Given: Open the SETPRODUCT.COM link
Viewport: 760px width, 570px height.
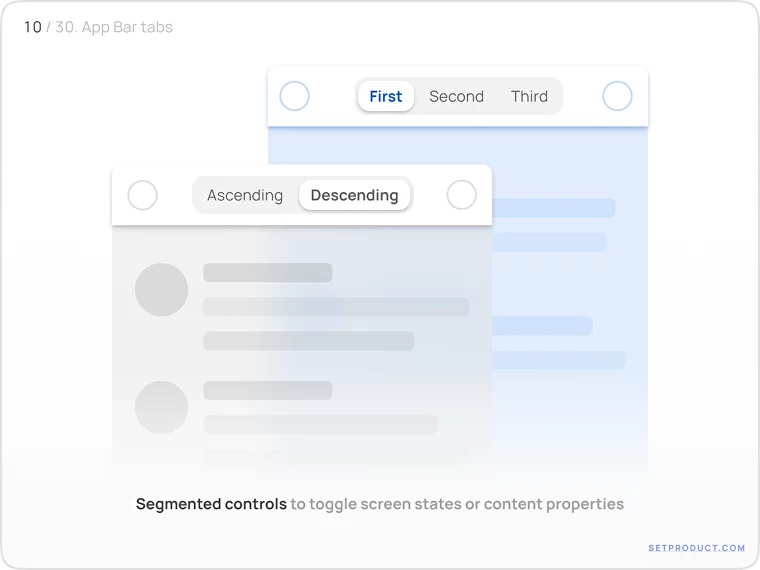Looking at the screenshot, I should (x=696, y=548).
